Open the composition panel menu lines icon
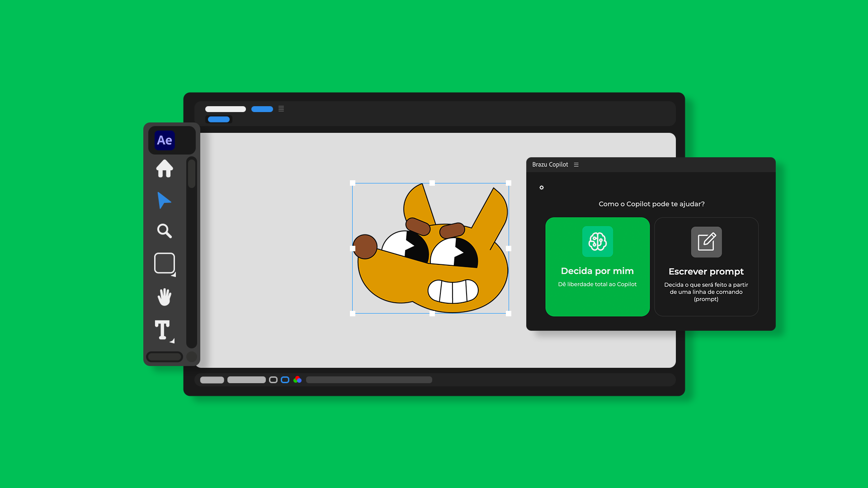Viewport: 868px width, 488px height. [281, 109]
